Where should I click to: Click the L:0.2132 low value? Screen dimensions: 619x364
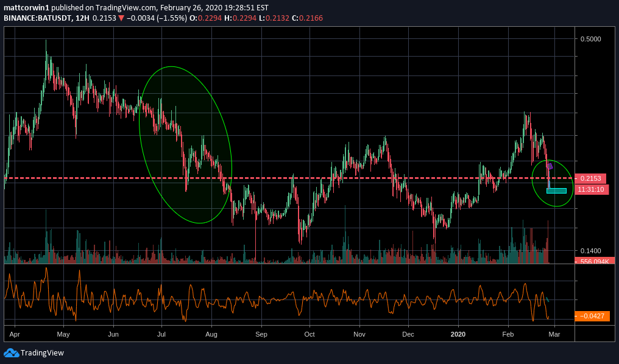click(274, 18)
